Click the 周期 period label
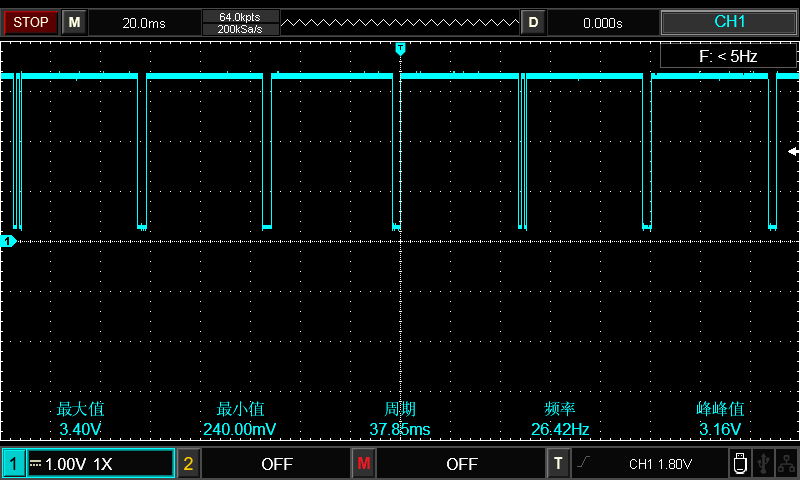 tap(400, 409)
